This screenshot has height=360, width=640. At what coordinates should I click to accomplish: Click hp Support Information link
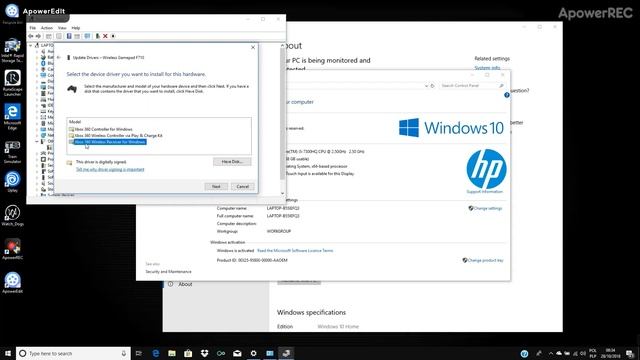484,191
